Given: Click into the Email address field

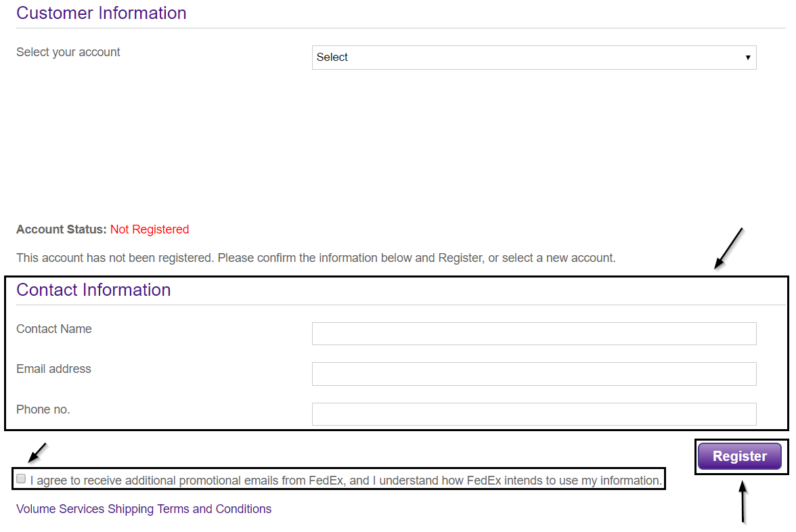Looking at the screenshot, I should click(x=533, y=374).
